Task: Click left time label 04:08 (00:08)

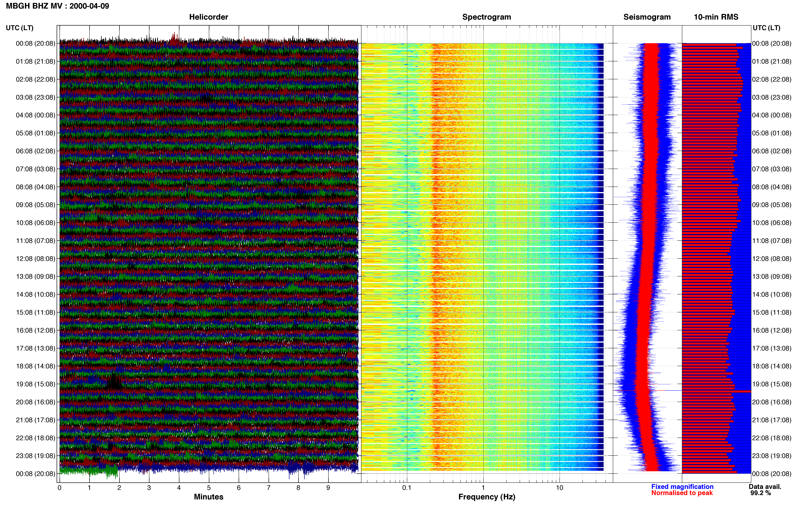Action: tap(35, 115)
